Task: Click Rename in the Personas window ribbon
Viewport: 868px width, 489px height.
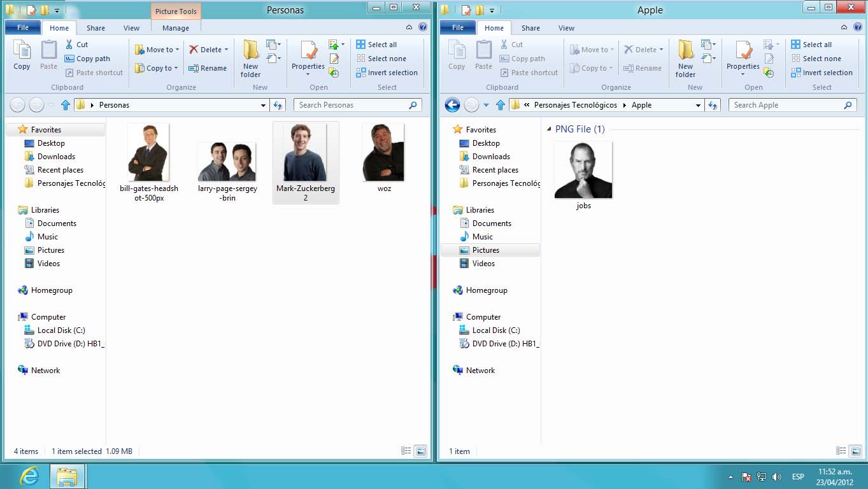Action: tap(208, 68)
